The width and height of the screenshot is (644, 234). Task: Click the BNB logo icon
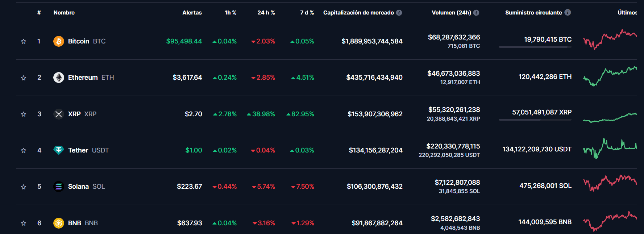[59, 223]
